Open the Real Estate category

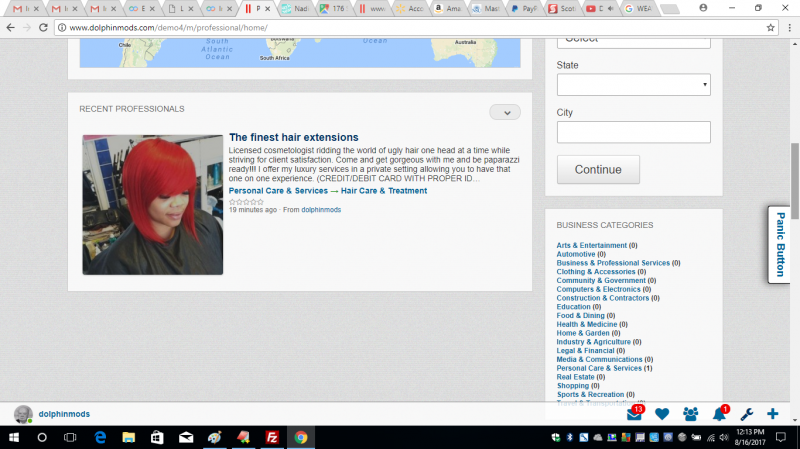point(575,377)
